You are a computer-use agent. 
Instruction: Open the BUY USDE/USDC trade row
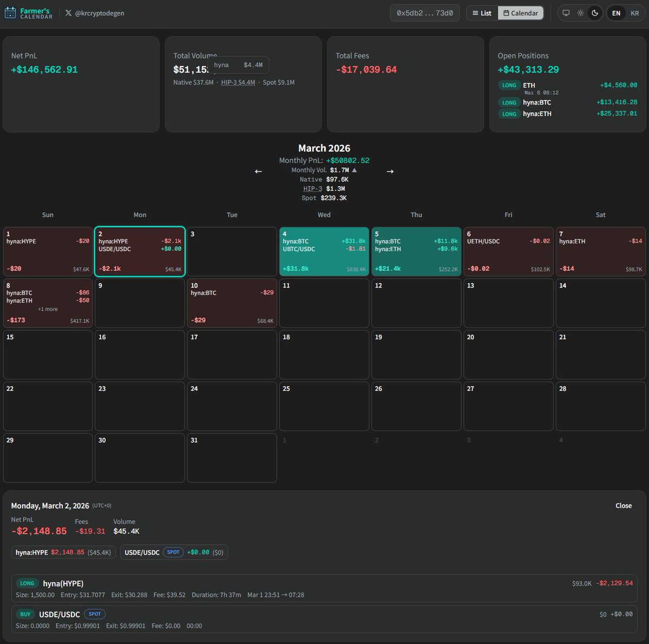325,619
